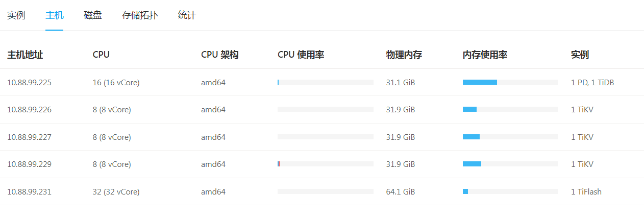Click the 内存使用率 column header
Viewport: 644px width, 219px height.
point(485,55)
